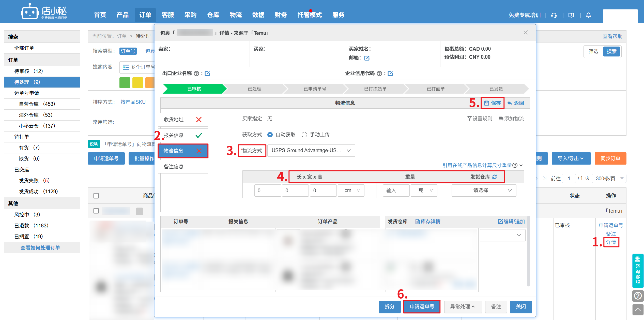Click edit icon beside 企业信用代码
This screenshot has width=644, height=320.
390,74
